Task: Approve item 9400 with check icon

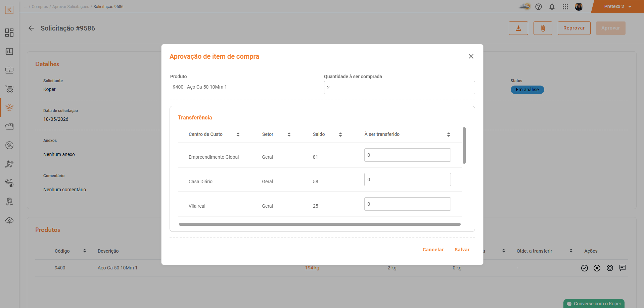Action: point(585,268)
